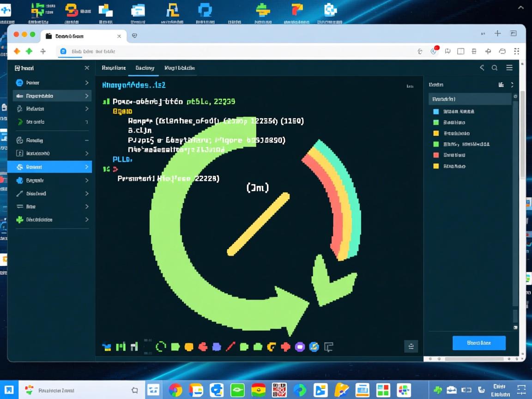
Task: Open the search magnifier in the app header
Action: point(495,68)
